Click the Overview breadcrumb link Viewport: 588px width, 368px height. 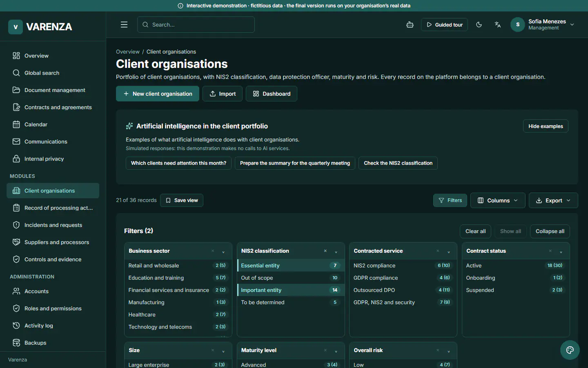pyautogui.click(x=128, y=52)
